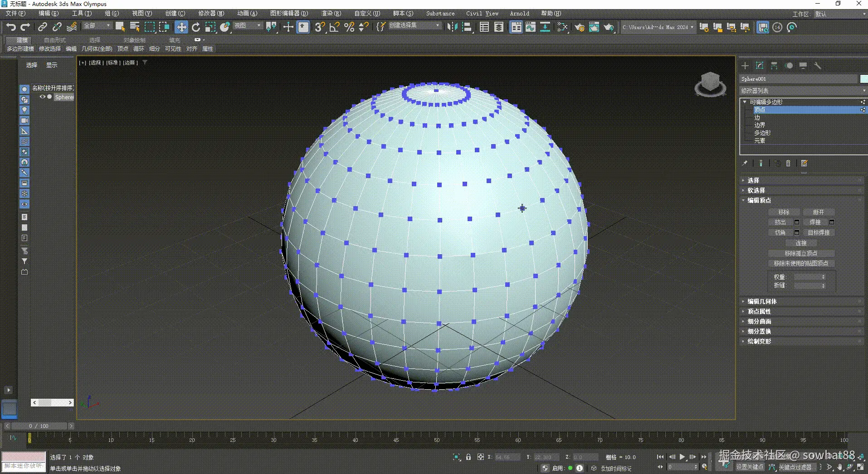Viewport: 868px width, 474px height.
Task: Activate the Select and Rotate tool
Action: [x=196, y=27]
